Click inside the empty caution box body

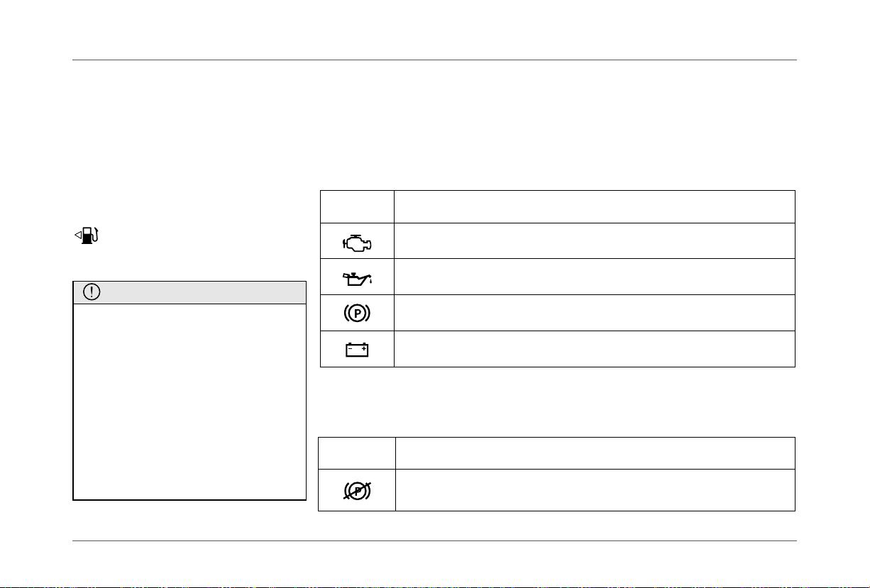[x=189, y=402]
